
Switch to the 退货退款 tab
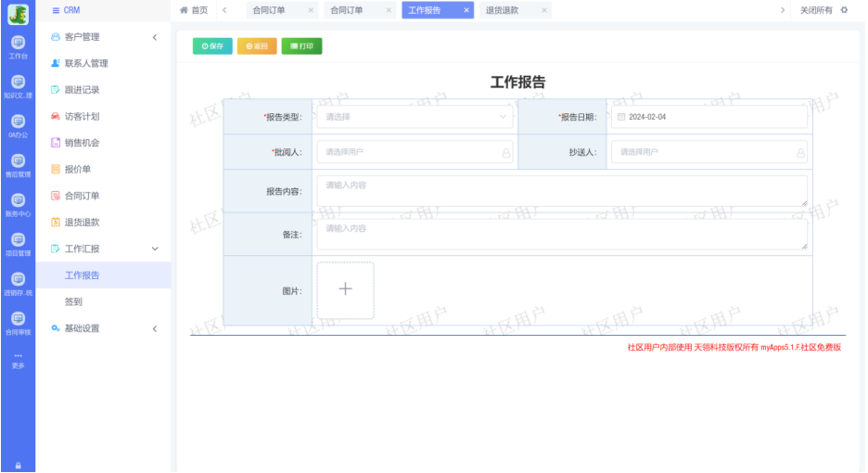point(503,10)
